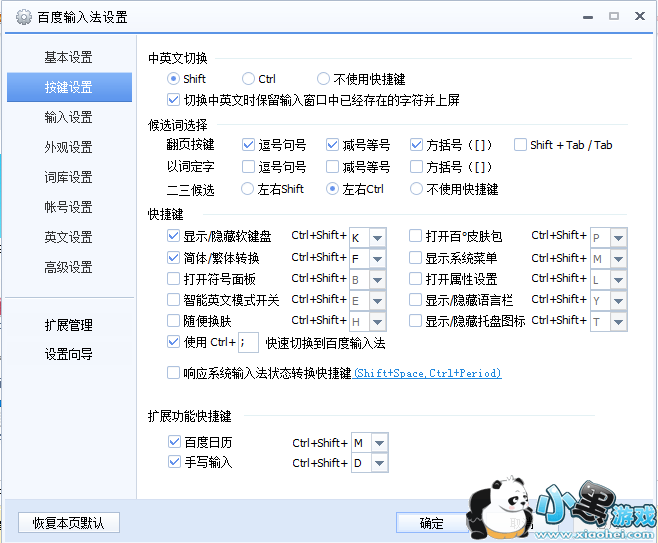The width and height of the screenshot is (658, 543).
Task: Select 左右Shift for 二三候选
Action: 247,189
